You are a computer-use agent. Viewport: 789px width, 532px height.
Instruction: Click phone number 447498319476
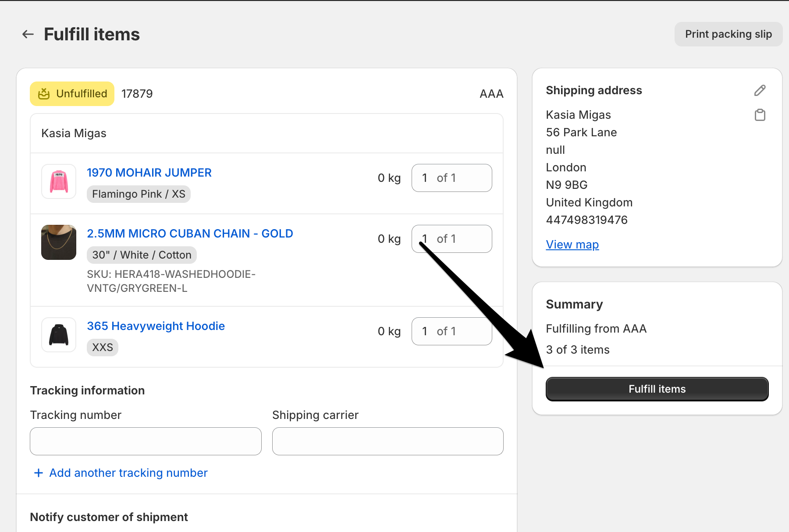click(x=586, y=220)
